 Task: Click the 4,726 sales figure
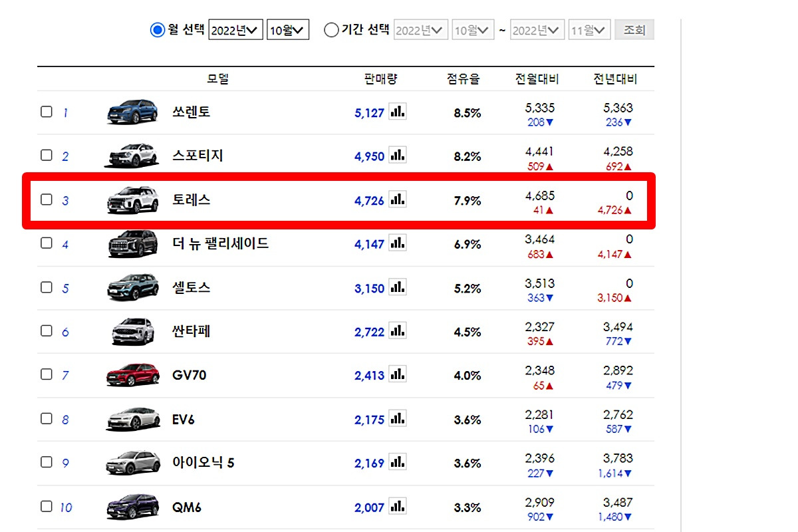tap(370, 201)
